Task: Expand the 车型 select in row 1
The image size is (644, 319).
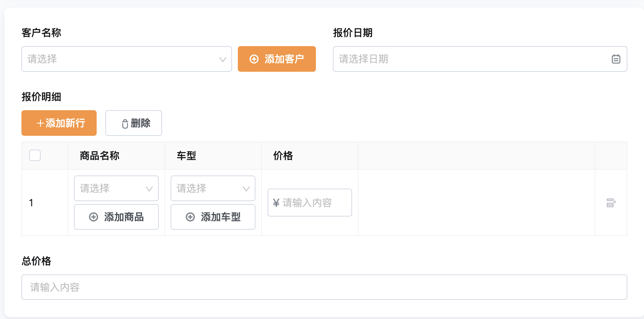Action: click(x=213, y=188)
